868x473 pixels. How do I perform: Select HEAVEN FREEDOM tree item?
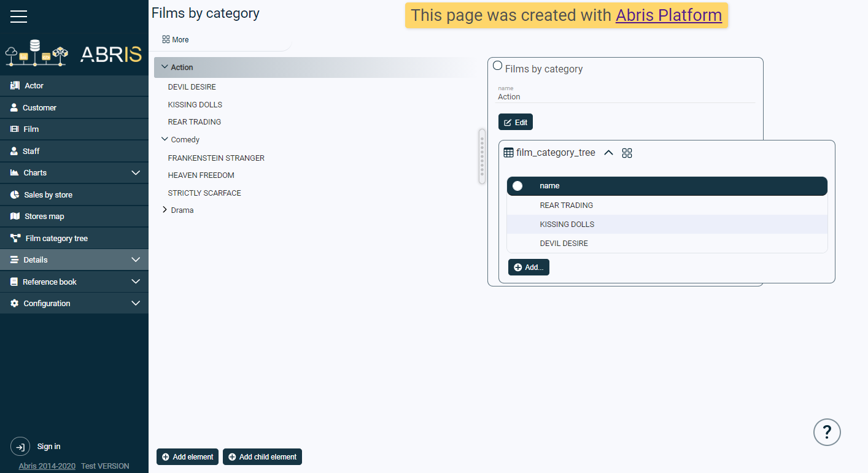tap(201, 175)
